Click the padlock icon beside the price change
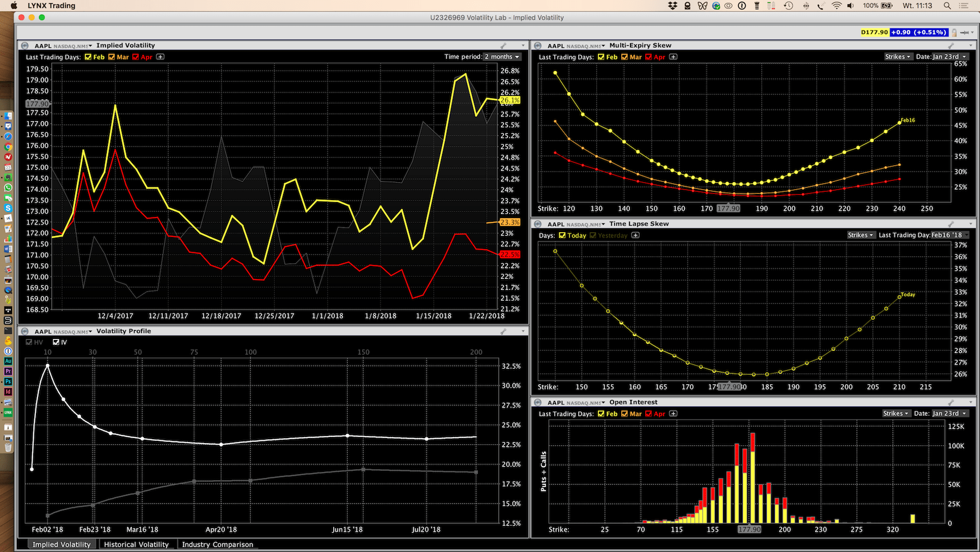The image size is (980, 552). click(954, 33)
